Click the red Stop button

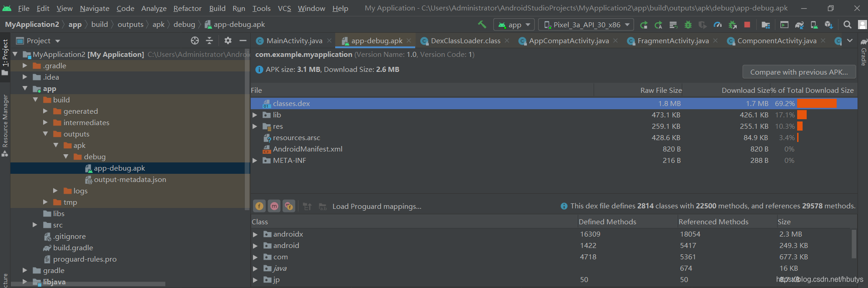tap(747, 25)
